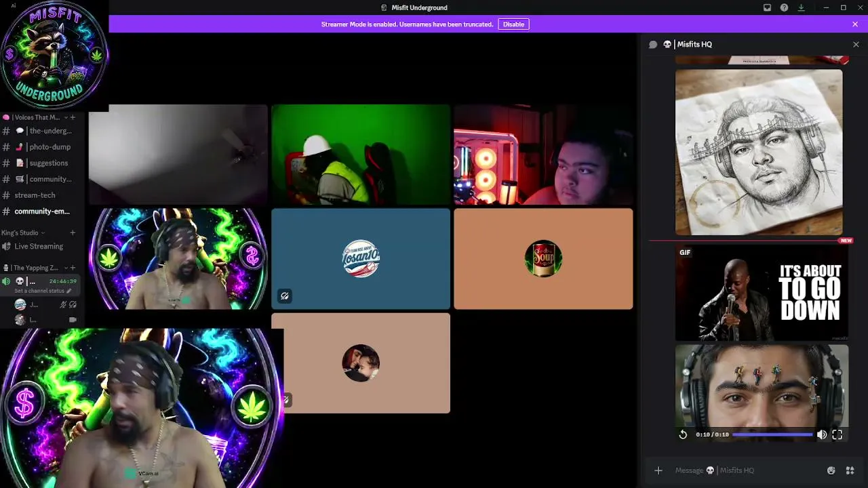
Task: Dismiss the purple Streamer Mode banner
Action: 855,24
